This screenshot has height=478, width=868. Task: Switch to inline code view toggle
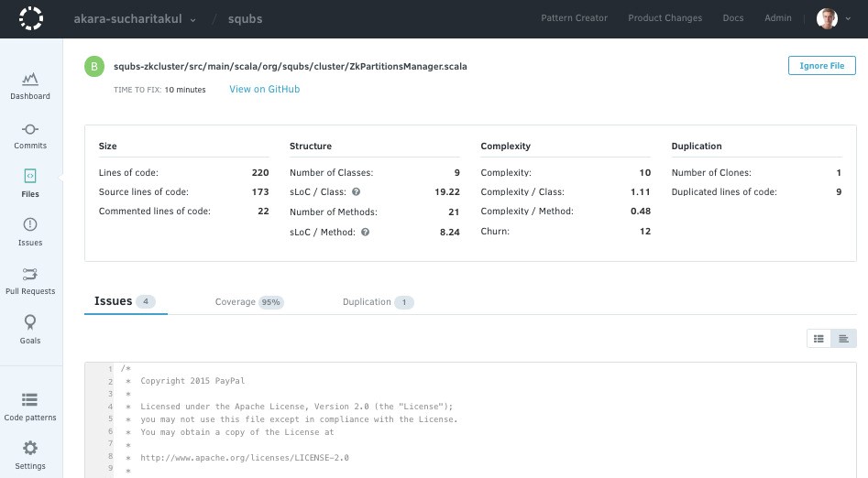tap(843, 339)
